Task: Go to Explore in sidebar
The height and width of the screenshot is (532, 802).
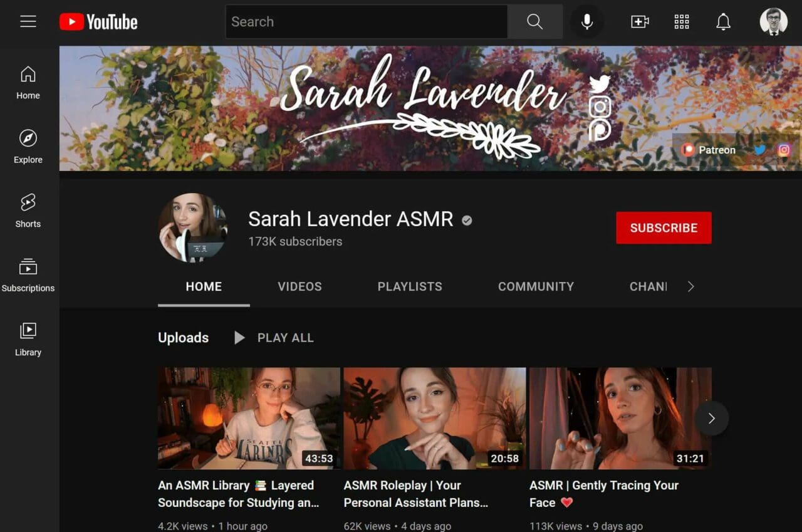Action: point(28,146)
